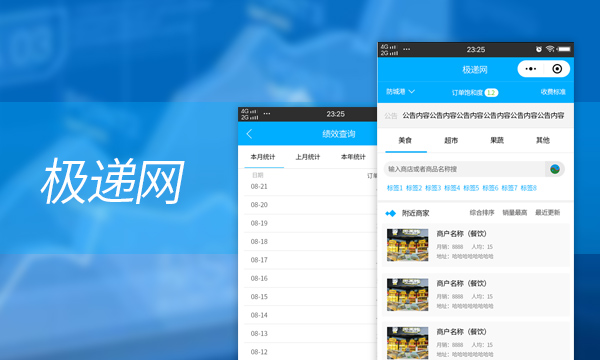Select the 果蔬 category tab
Viewport: 600px width, 360px height.
(x=497, y=140)
